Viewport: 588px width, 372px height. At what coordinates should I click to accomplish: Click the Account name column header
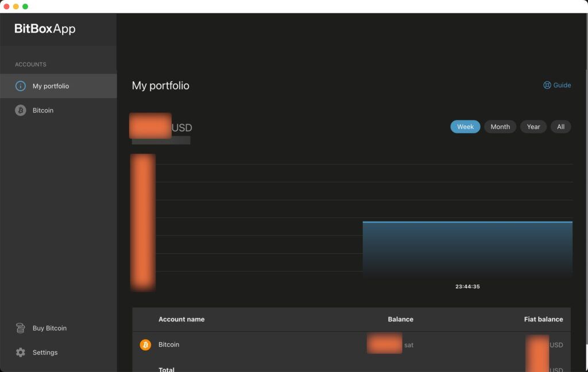(x=181, y=319)
